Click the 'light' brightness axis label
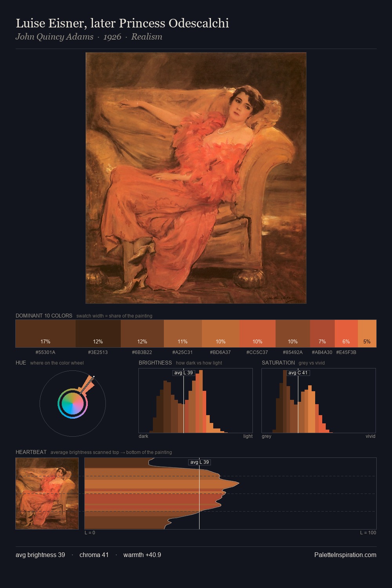 248,436
